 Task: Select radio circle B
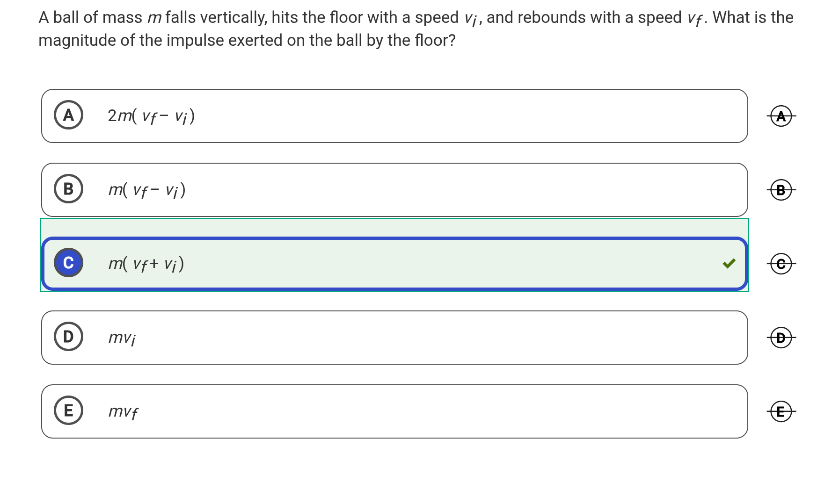68,189
